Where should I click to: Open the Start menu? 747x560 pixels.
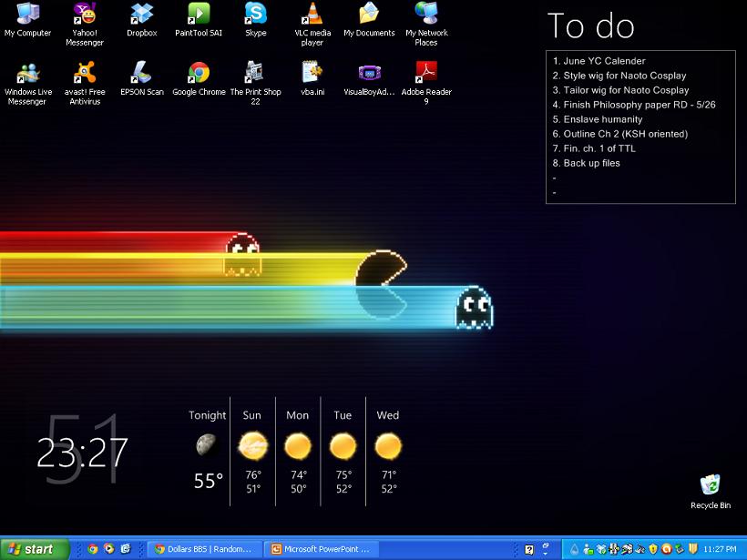point(35,549)
